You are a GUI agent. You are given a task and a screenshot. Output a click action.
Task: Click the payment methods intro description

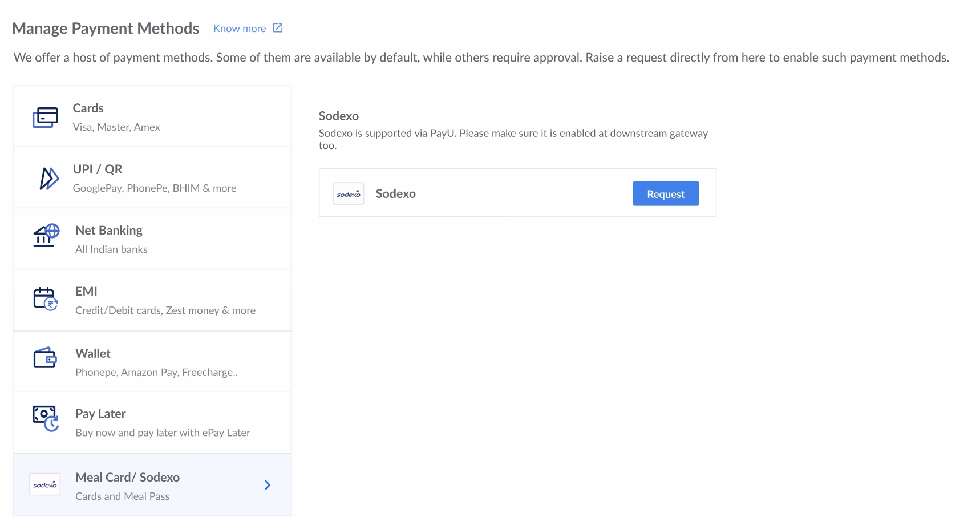coord(481,58)
